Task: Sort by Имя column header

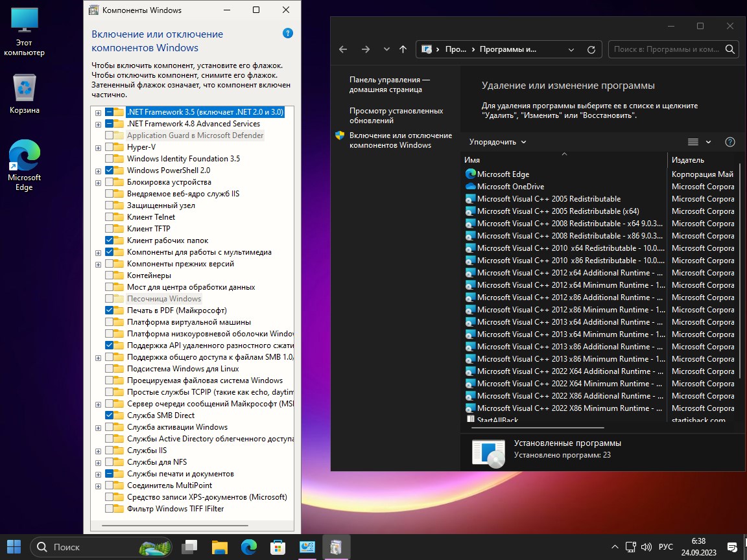Action: pyautogui.click(x=564, y=160)
